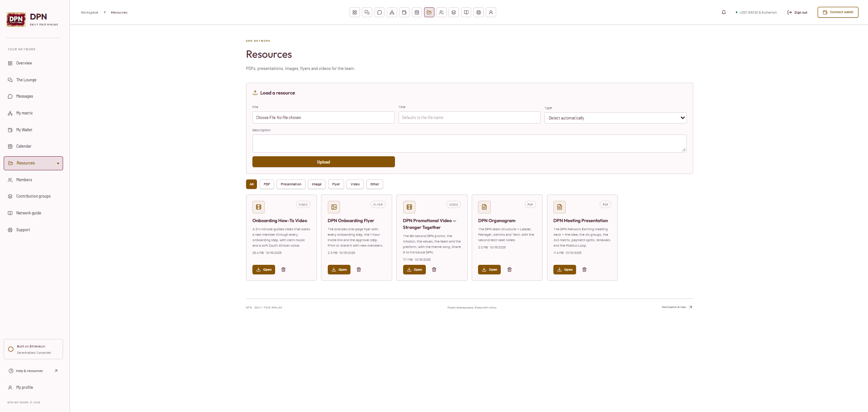Open the DPN Promotional Video resource
Screen dimensions: 868x412
point(414,269)
